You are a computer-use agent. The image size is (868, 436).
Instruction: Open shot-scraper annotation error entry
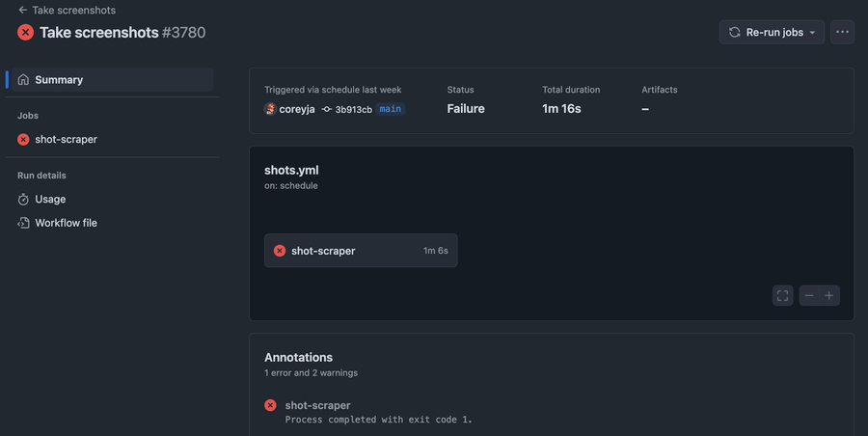point(317,405)
